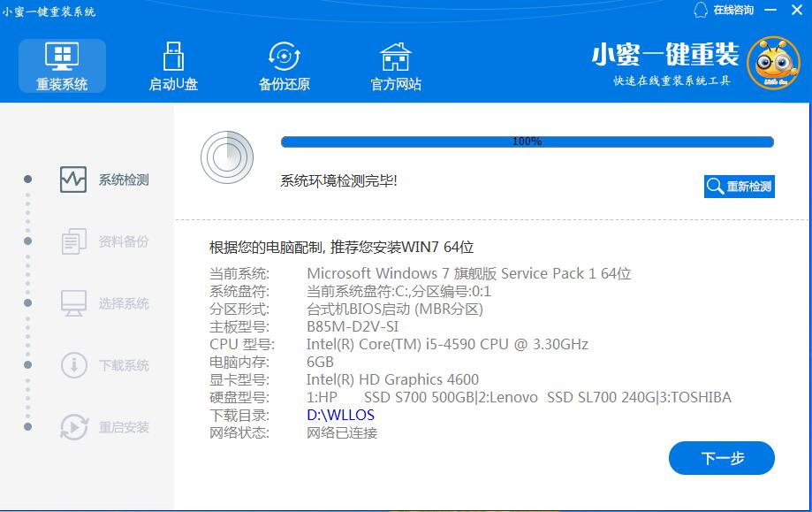
Task: Click the 系统检测 step icon in sidebar
Action: (75, 179)
